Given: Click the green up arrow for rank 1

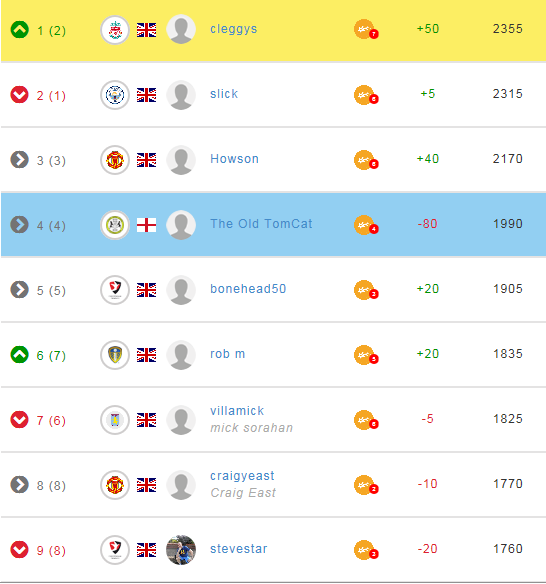Looking at the screenshot, I should 19,29.
